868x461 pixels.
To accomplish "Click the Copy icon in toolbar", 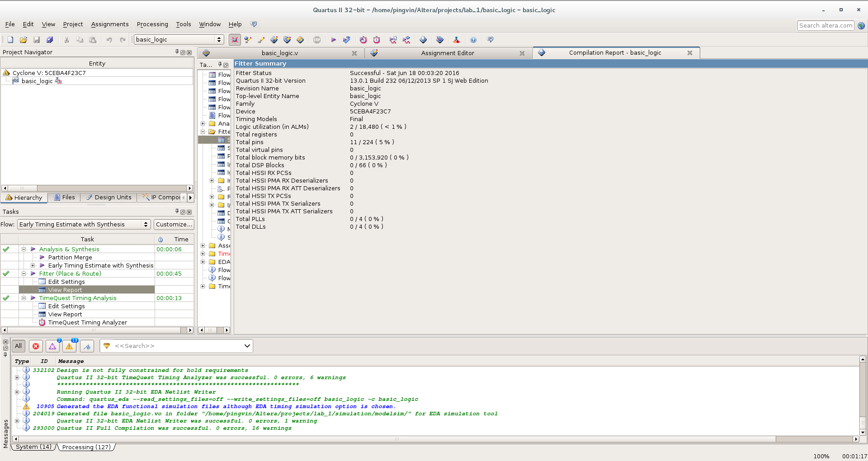I will (x=80, y=40).
